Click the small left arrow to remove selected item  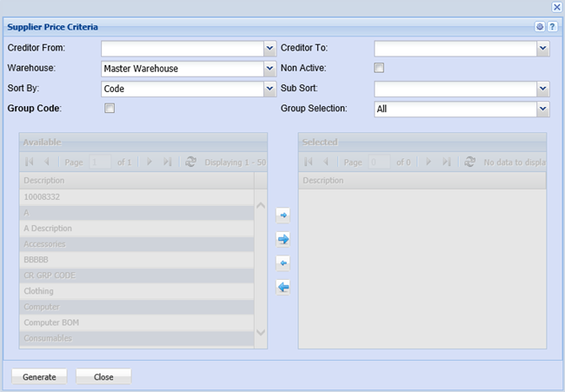(x=282, y=262)
